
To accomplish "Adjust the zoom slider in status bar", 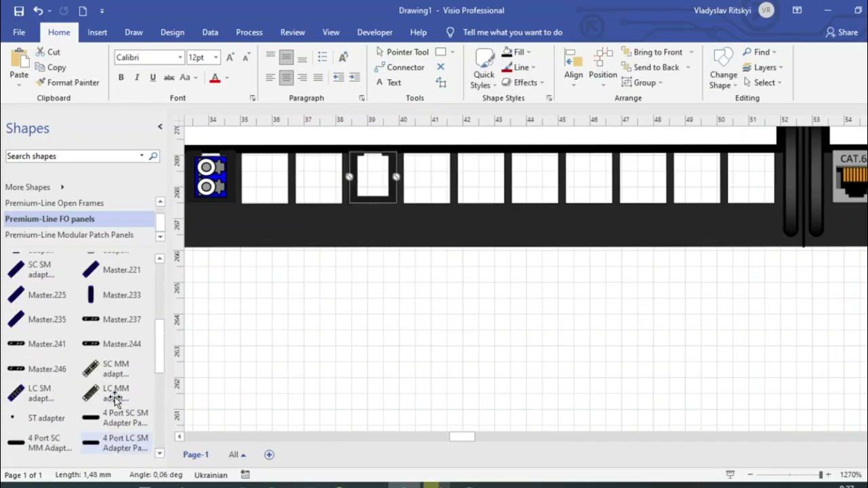I will (820, 475).
